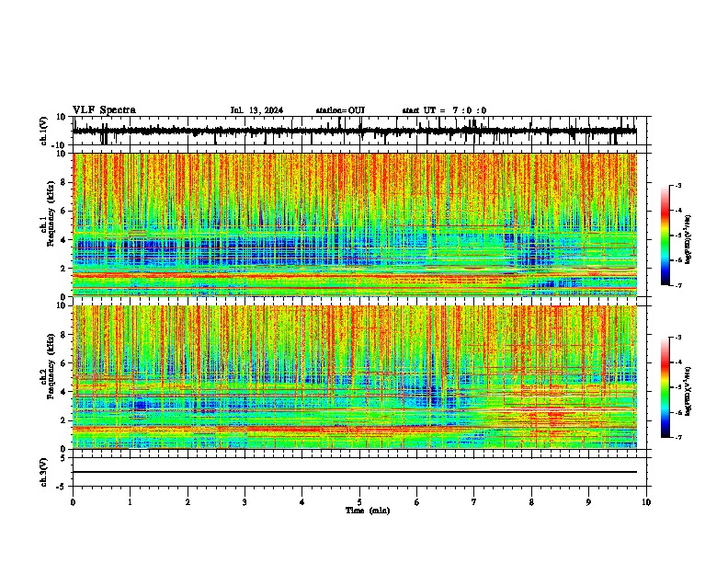Click the "VLF Spectra" plot title
The image size is (728, 563).
(x=104, y=110)
